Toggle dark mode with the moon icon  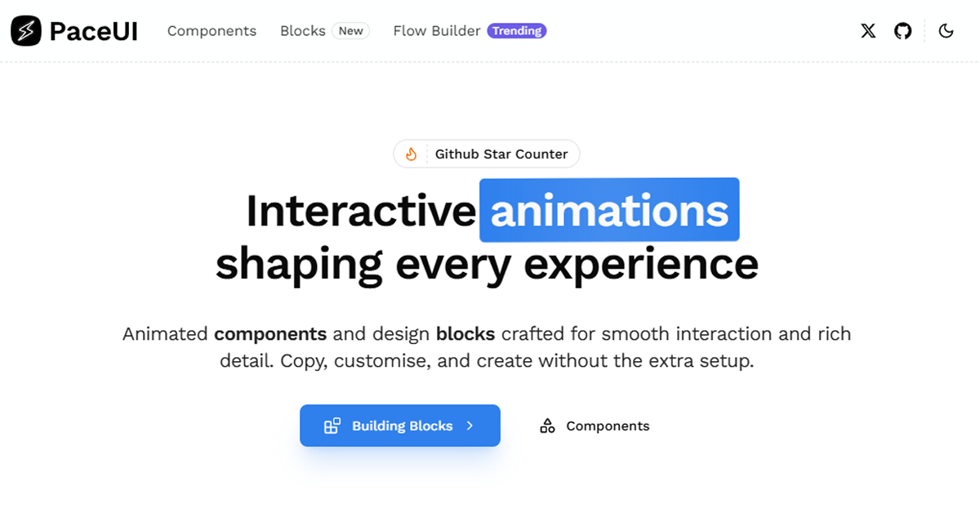946,31
